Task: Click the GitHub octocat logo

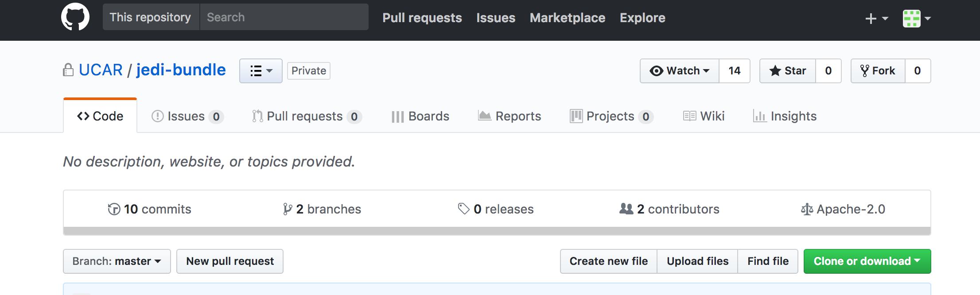Action: (75, 17)
